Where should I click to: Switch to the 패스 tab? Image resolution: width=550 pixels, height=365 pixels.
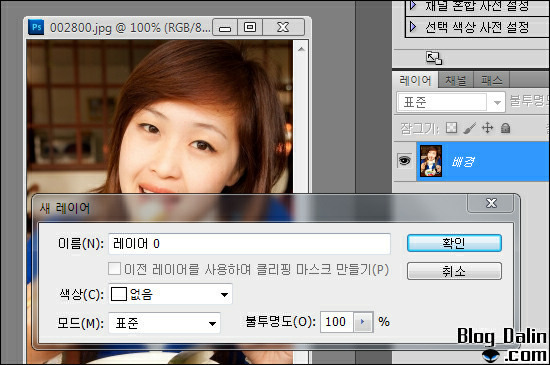pos(491,80)
